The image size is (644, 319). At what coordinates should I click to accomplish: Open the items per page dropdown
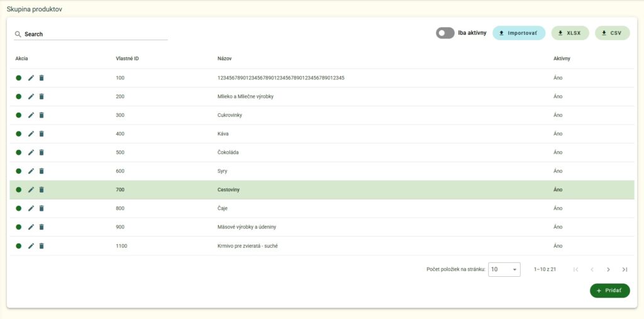pyautogui.click(x=504, y=269)
